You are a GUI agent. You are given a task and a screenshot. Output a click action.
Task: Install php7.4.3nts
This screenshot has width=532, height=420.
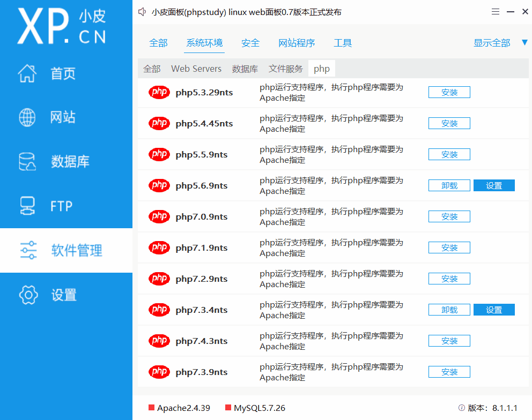click(449, 341)
